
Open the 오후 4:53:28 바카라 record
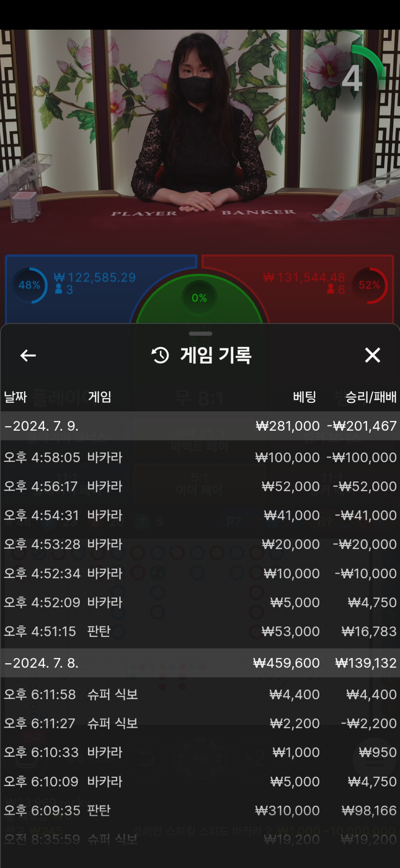click(x=200, y=544)
